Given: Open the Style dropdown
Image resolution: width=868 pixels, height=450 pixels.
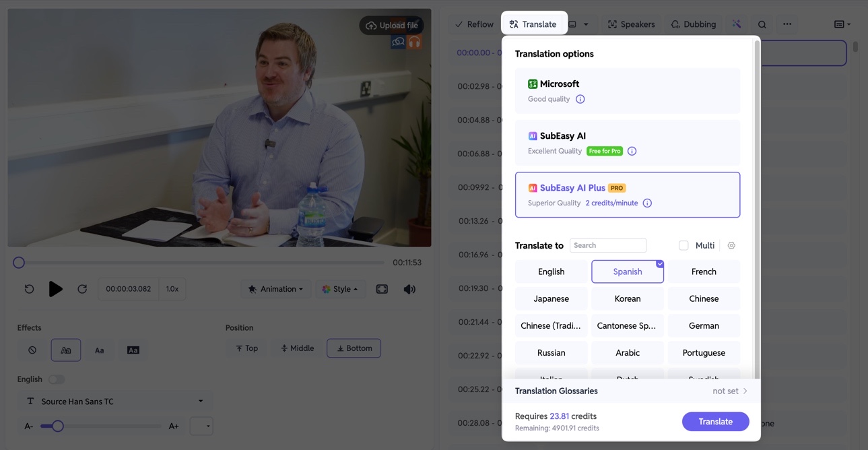Looking at the screenshot, I should (x=340, y=289).
